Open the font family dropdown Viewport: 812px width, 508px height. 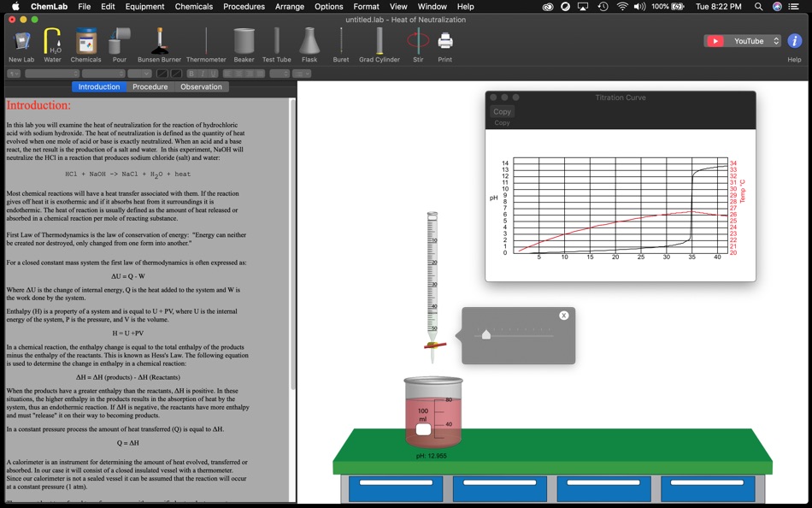(52, 74)
